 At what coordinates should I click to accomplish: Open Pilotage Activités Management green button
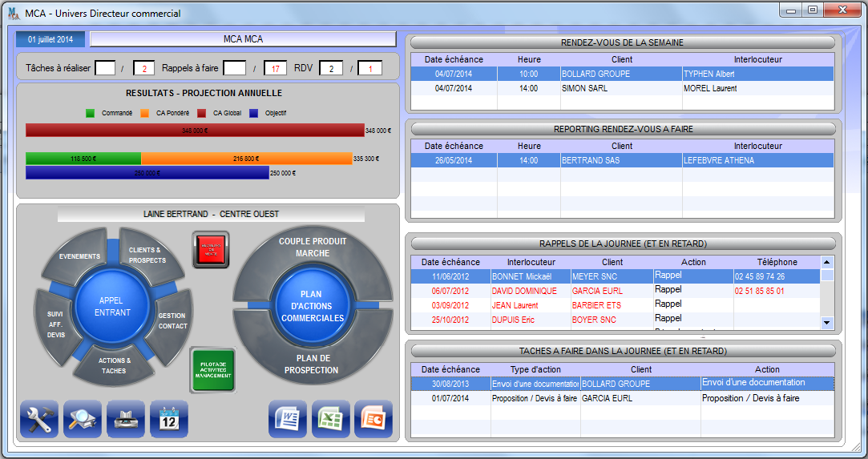point(213,371)
